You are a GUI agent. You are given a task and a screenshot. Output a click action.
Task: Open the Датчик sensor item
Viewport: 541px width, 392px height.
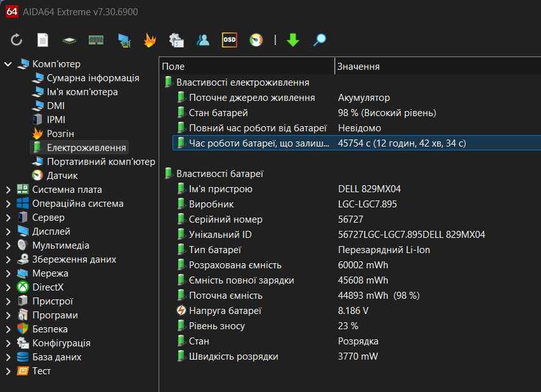[62, 175]
